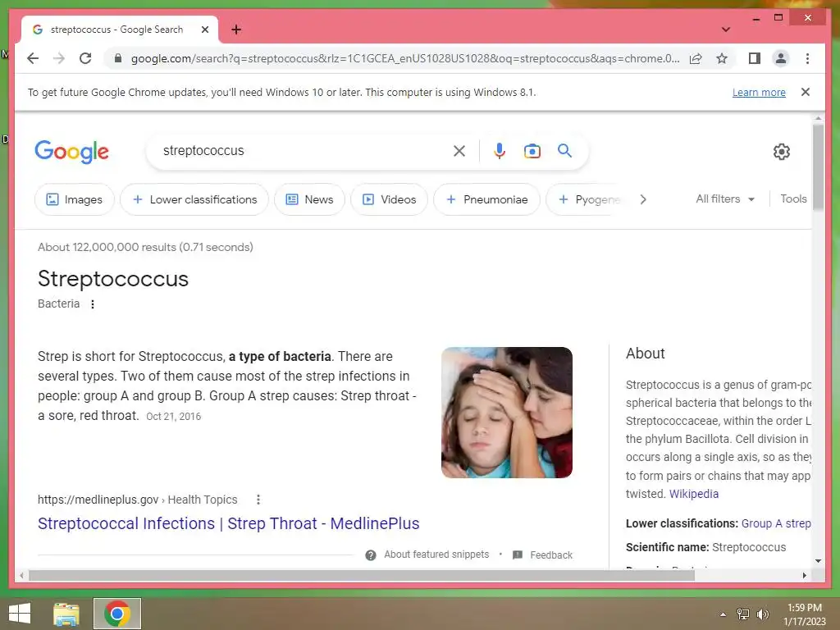
Task: Add Lower classifications filter chip
Action: click(194, 199)
